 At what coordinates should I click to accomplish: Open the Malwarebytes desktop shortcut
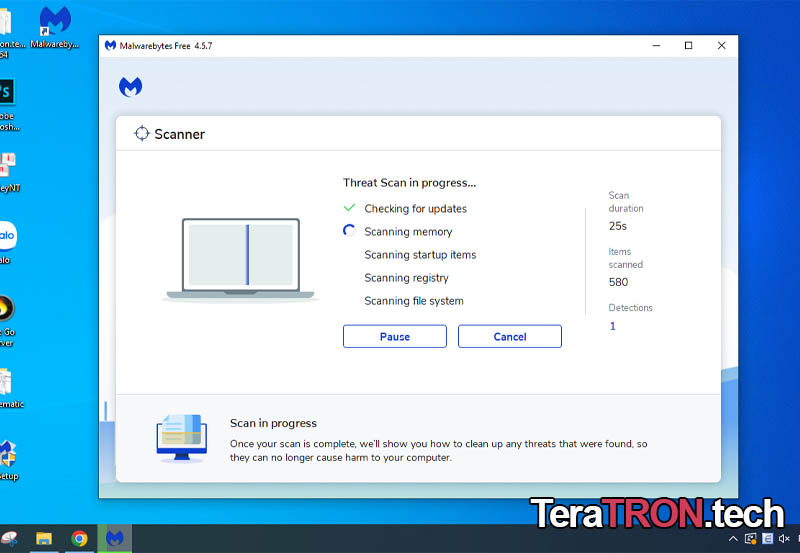point(55,28)
